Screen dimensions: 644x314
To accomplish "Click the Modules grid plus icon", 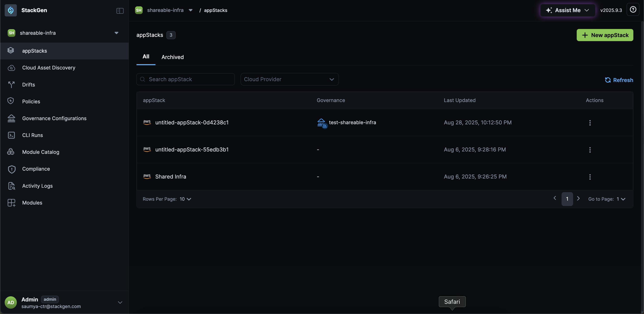I will pyautogui.click(x=11, y=203).
